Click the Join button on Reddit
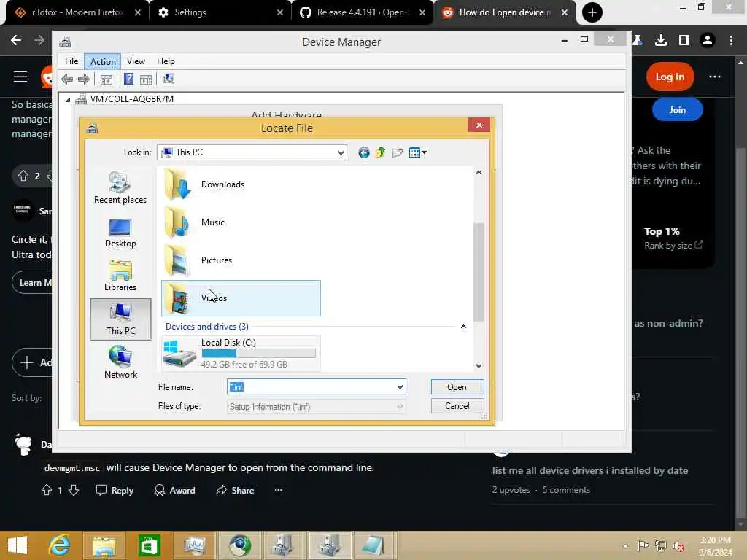 [x=677, y=110]
